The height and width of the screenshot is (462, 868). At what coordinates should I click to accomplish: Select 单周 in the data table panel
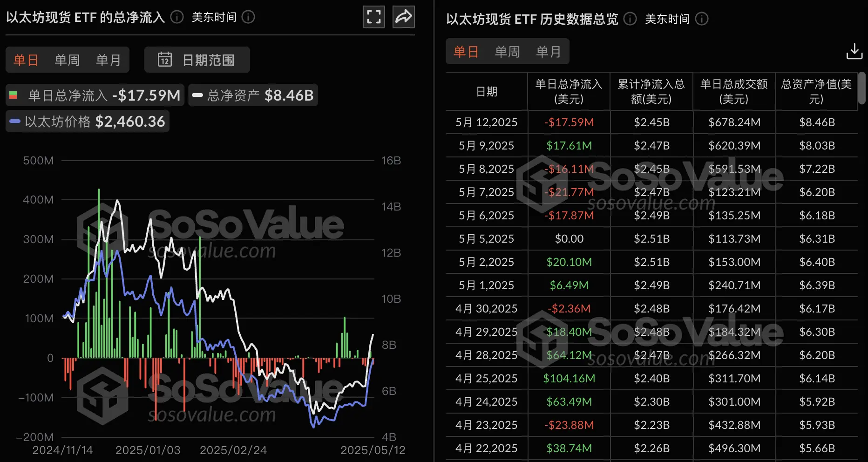coord(507,51)
